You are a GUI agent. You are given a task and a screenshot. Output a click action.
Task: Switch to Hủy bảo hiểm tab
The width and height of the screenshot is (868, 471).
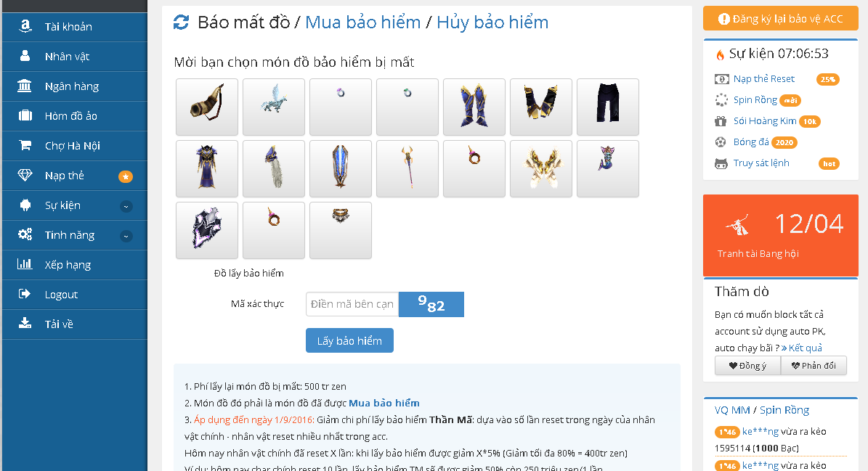[x=492, y=22]
